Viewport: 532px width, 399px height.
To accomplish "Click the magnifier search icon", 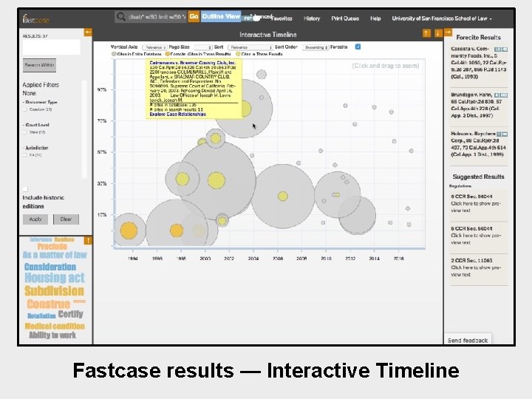I will pos(120,16).
